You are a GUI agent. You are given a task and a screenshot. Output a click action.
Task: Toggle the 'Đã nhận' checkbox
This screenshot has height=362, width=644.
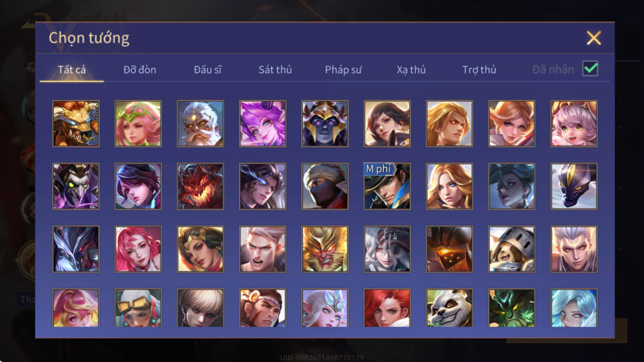click(590, 69)
